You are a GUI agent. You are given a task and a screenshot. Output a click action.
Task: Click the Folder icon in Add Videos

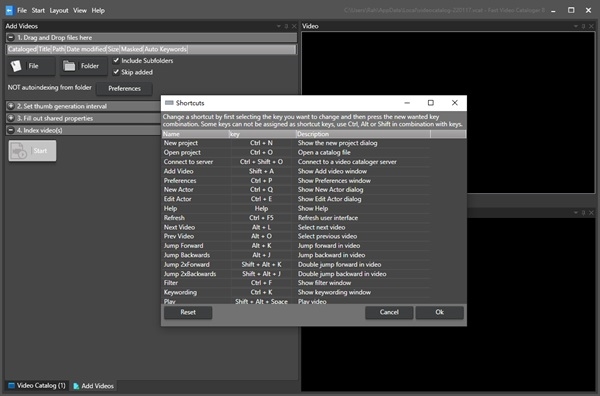click(x=69, y=66)
